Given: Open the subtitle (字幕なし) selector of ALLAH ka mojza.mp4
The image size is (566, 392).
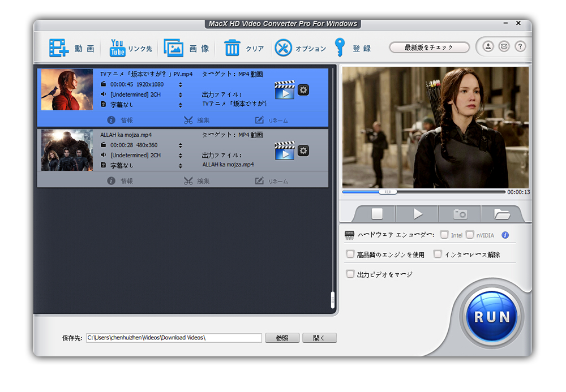Looking at the screenshot, I should 180,166.
